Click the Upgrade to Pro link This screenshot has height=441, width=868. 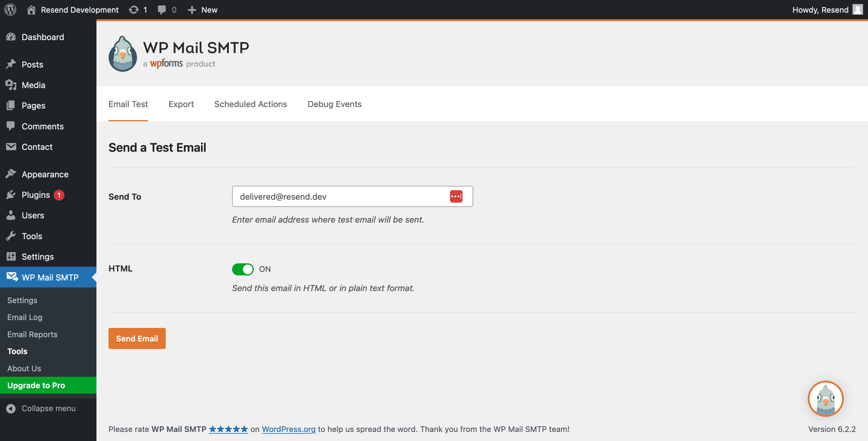48,385
